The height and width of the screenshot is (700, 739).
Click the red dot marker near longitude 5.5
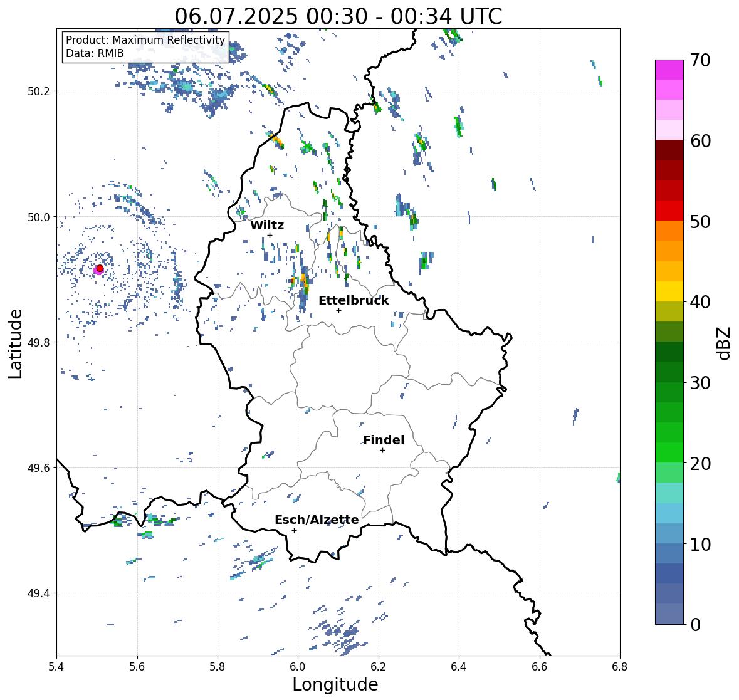click(x=100, y=268)
